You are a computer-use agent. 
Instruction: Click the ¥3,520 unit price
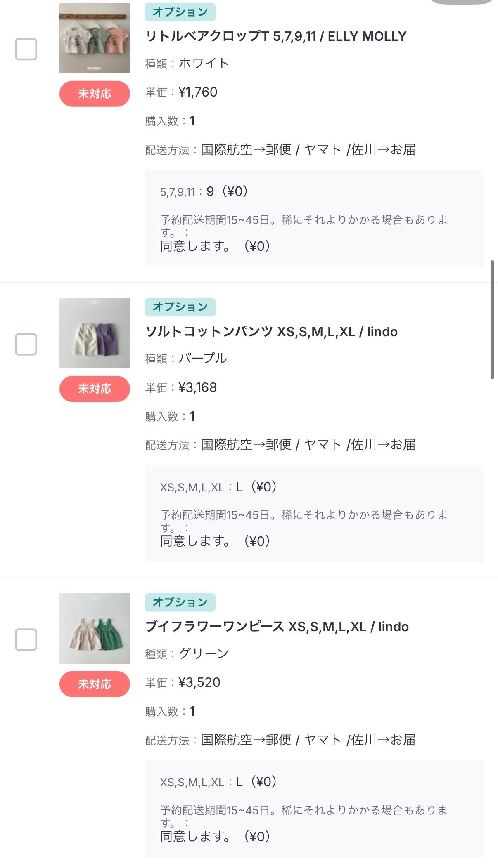coord(199,682)
